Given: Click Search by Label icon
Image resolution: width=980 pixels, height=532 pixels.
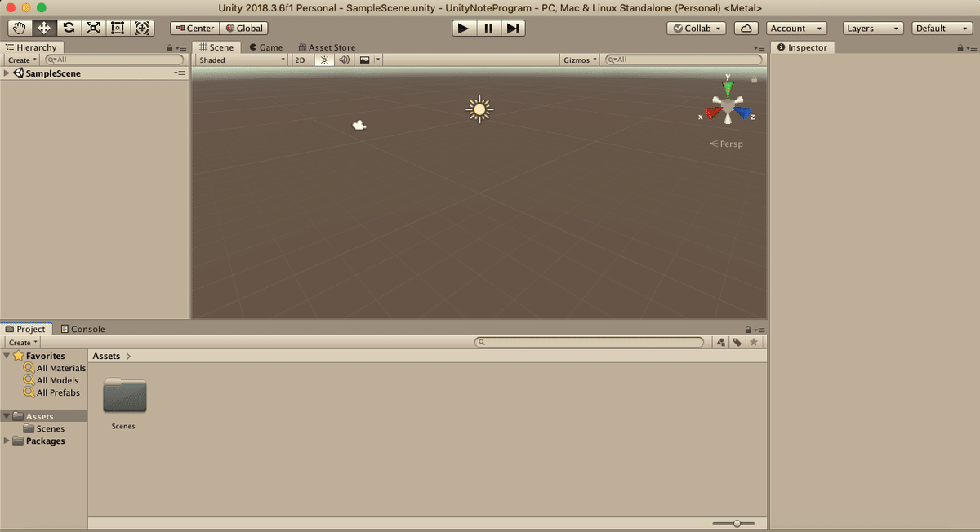Looking at the screenshot, I should 737,343.
